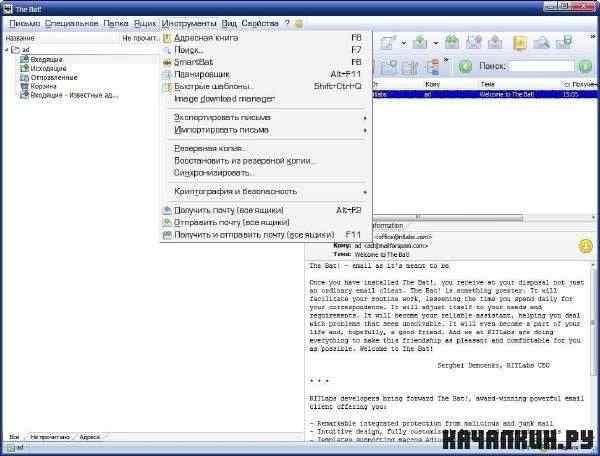Click the ad account in status bar

(16, 448)
